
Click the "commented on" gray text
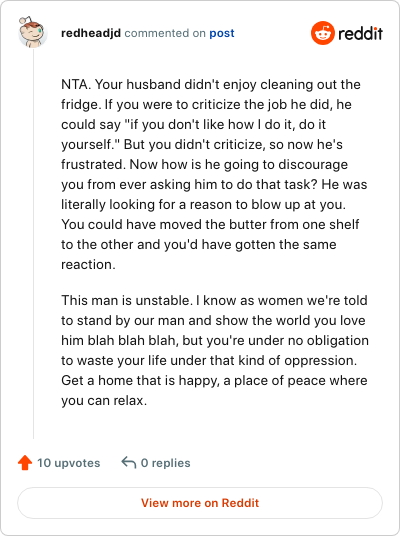pos(165,33)
